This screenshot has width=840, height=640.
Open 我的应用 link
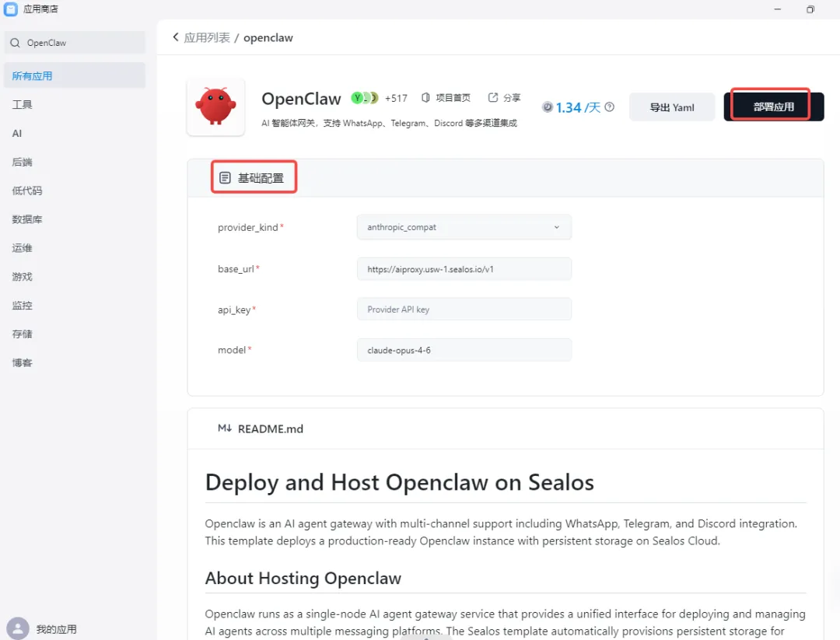pos(56,629)
